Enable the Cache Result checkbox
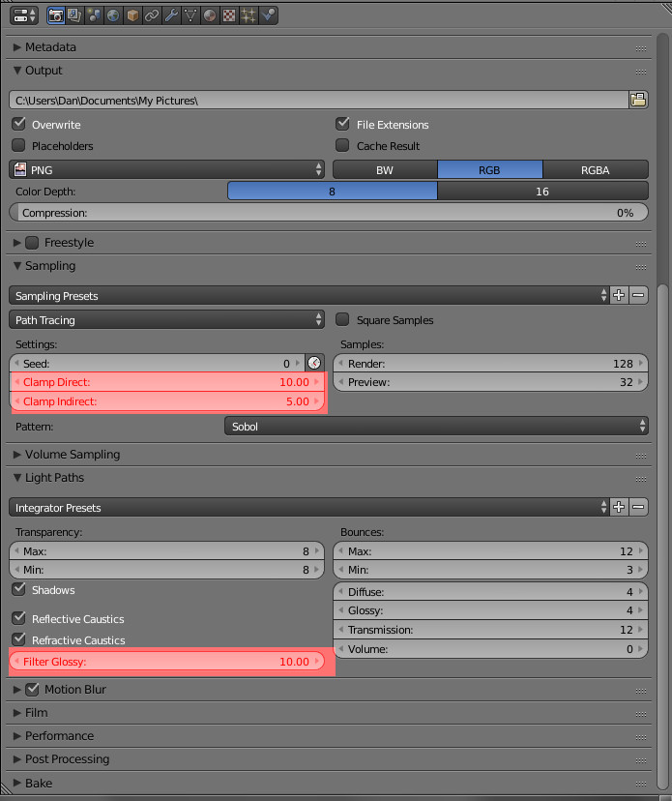 click(x=342, y=145)
